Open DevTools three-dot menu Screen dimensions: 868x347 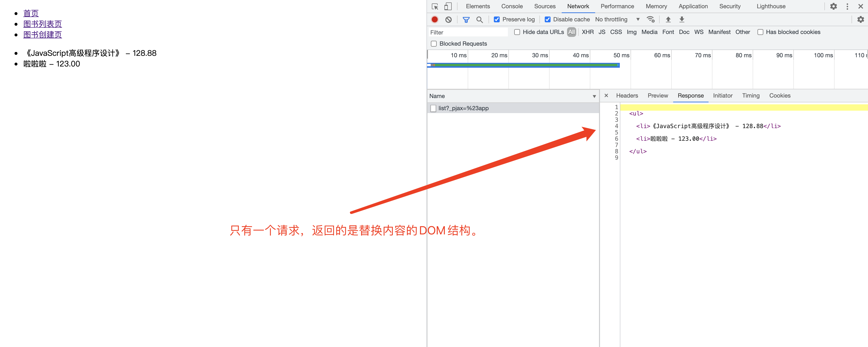click(x=847, y=6)
